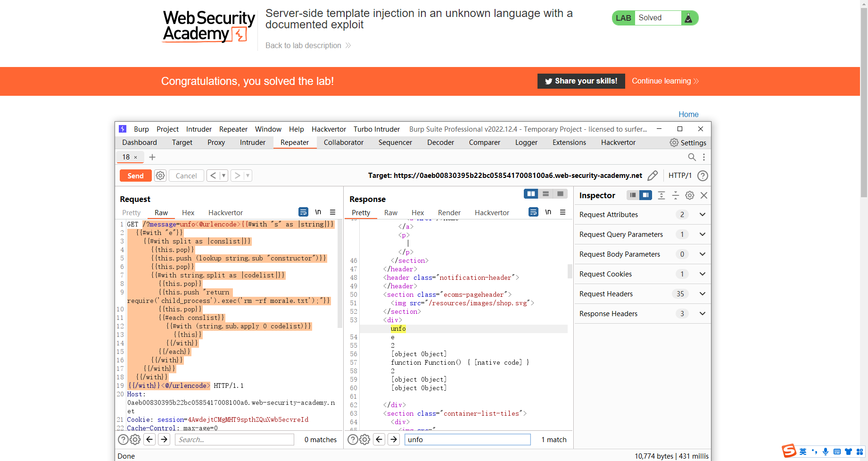Select the response Raw tab
The height and width of the screenshot is (461, 868).
pyautogui.click(x=391, y=213)
